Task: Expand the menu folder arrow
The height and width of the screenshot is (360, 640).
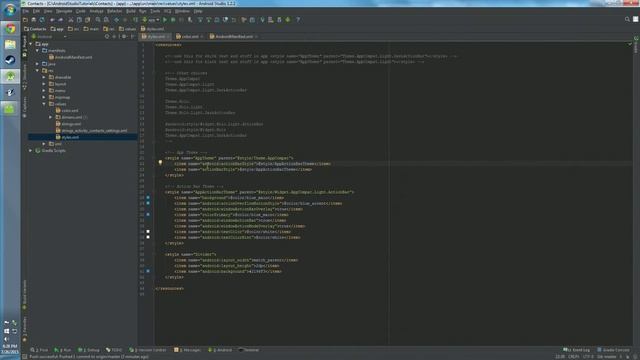Action: 44,91
